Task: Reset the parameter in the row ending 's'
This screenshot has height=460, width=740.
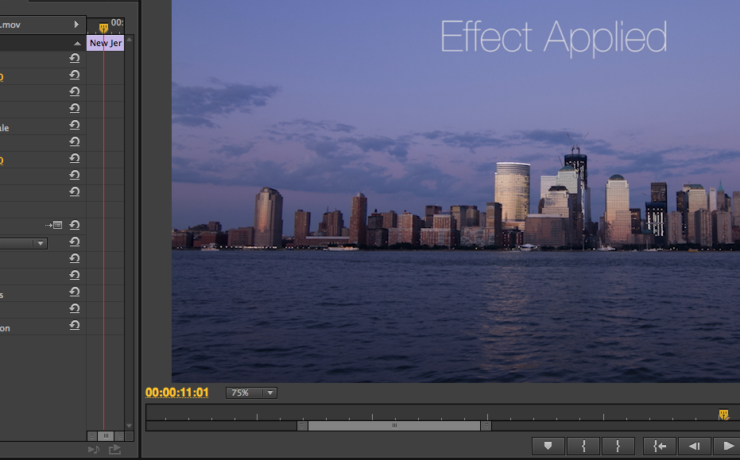Action: click(x=75, y=292)
